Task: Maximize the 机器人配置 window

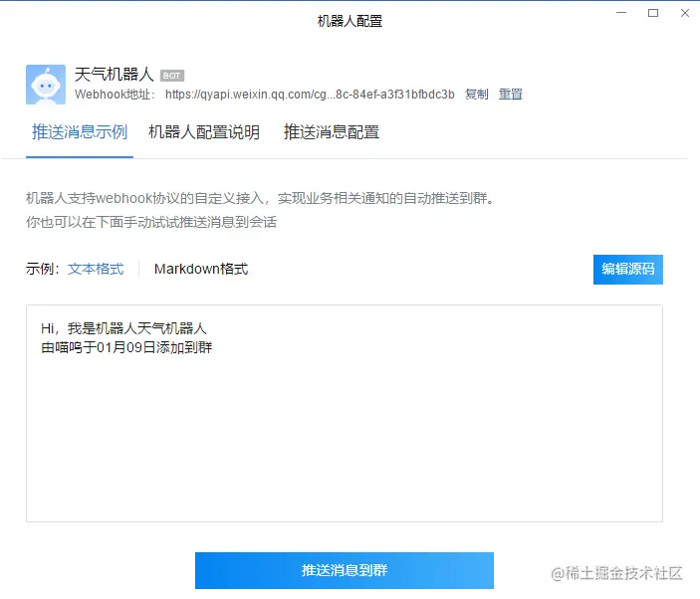Action: 653,13
